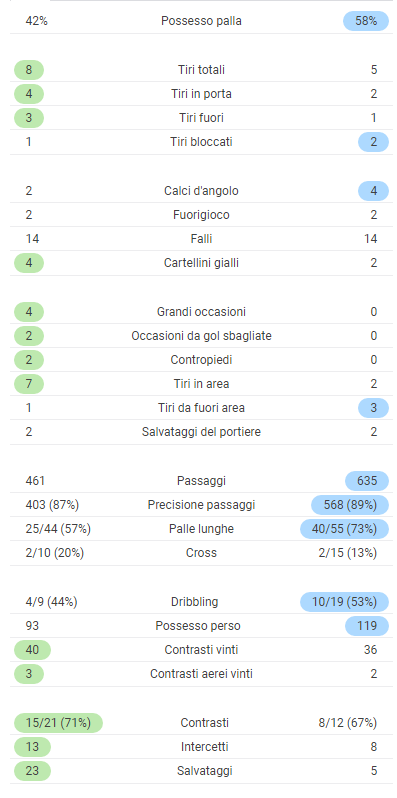
Task: Click the green 23 Salvataggi badge
Action: pos(33,771)
